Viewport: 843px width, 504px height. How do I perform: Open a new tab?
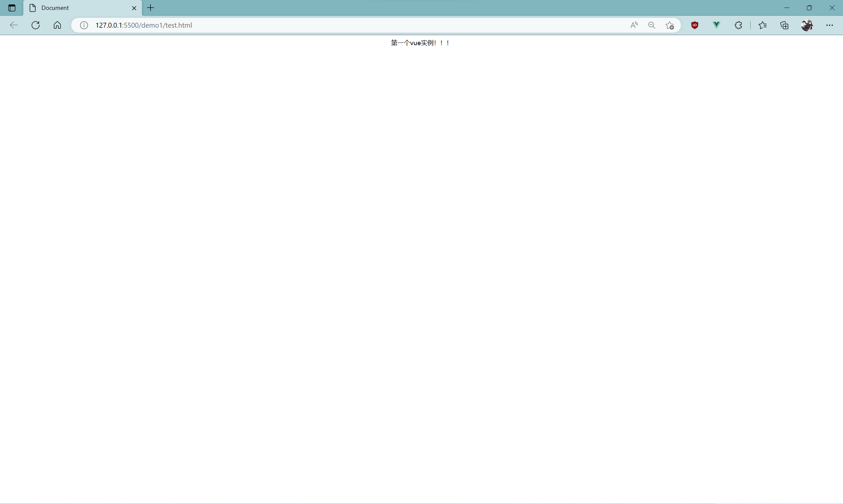pos(151,8)
